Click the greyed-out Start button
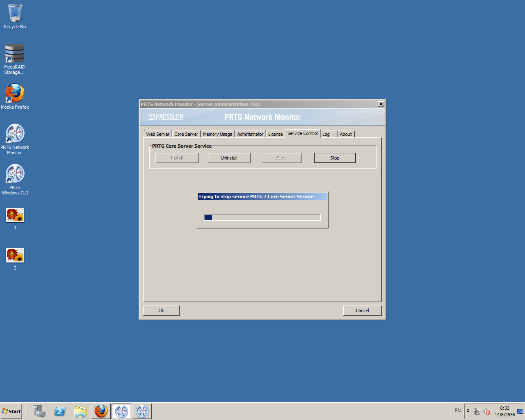The height and width of the screenshot is (420, 525). [281, 158]
